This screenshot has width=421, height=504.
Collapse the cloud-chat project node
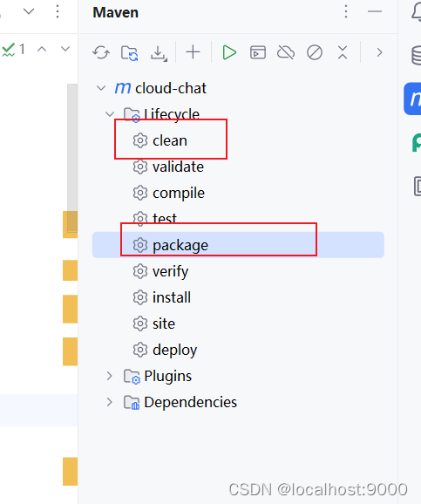pos(101,88)
